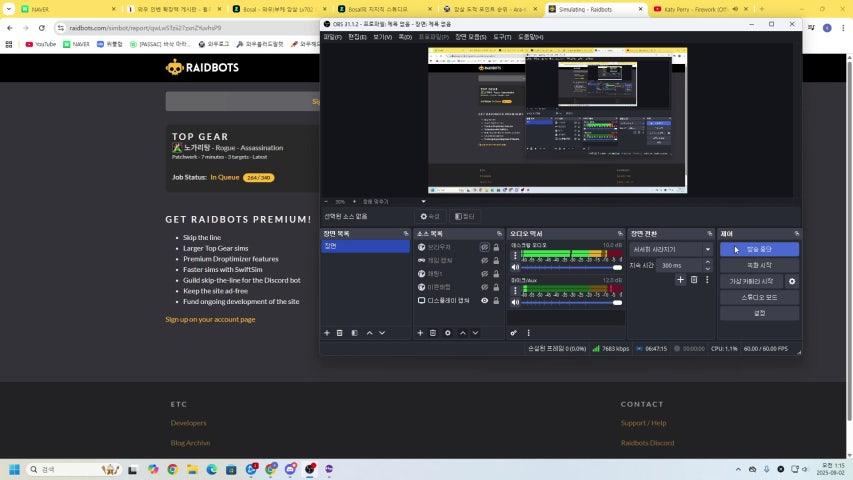
Task: Open the Scene Collection menu in OBS
Action: [471, 37]
